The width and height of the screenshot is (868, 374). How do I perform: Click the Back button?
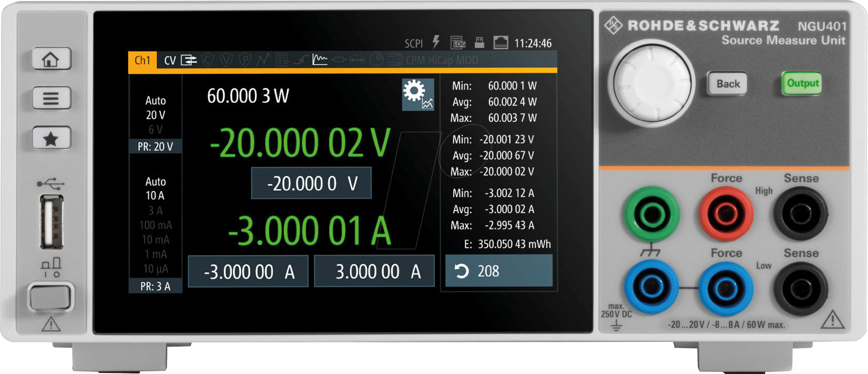(728, 84)
